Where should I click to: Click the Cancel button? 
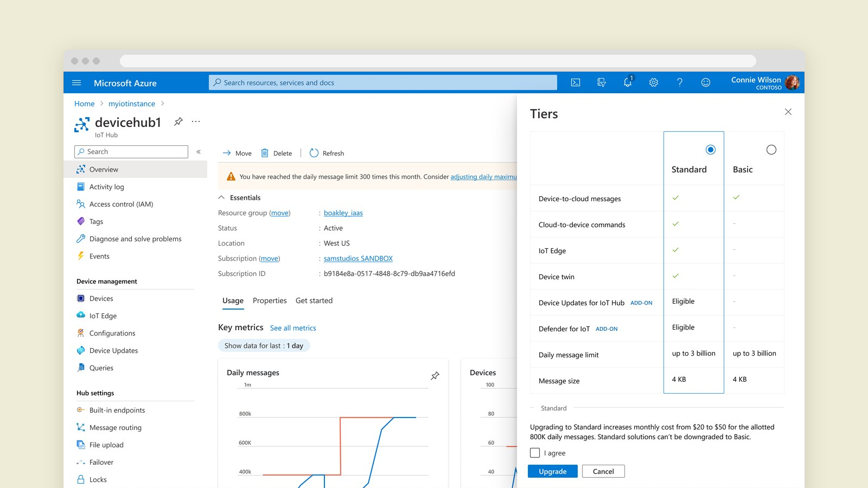click(x=603, y=471)
